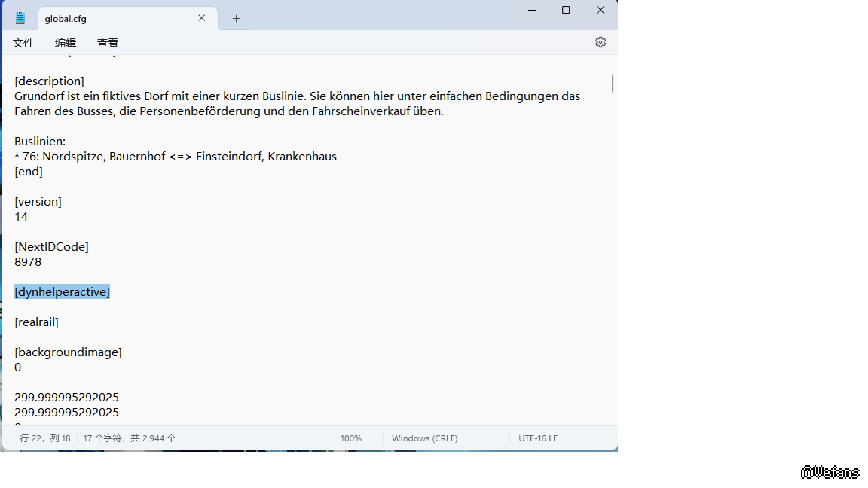Maximize the Notepad window
This screenshot has width=868, height=488.
coord(566,10)
